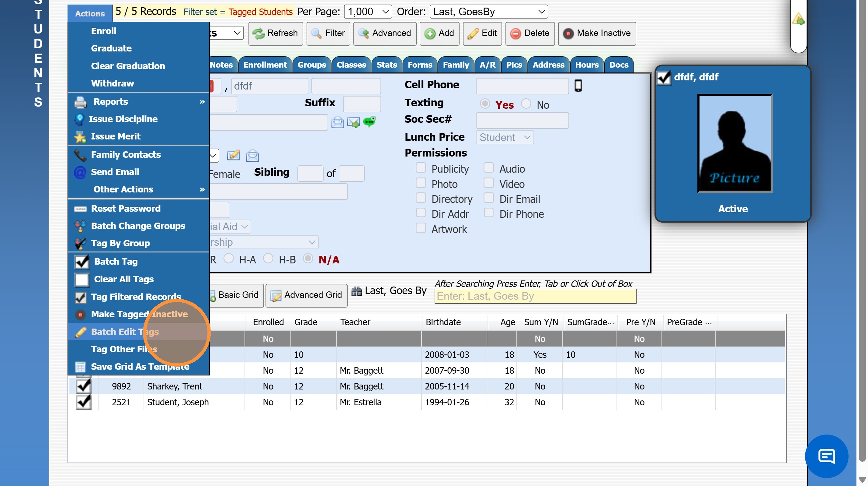Click the Batch Tag checkmark icon

click(x=82, y=262)
